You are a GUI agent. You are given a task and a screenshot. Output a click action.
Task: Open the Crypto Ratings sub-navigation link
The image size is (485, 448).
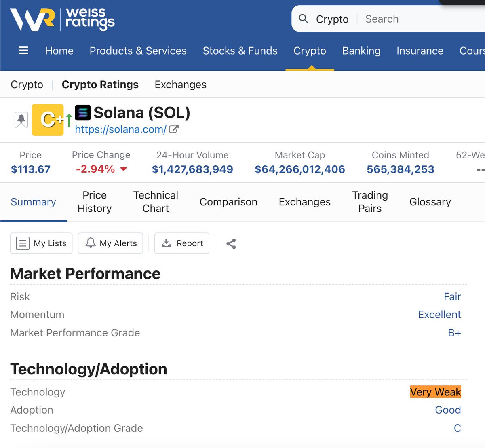(100, 85)
